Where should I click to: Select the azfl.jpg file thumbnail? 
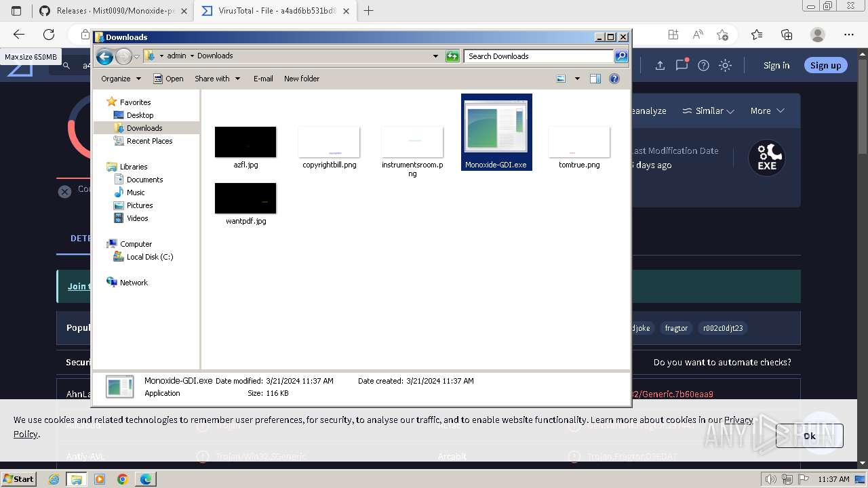tap(245, 142)
